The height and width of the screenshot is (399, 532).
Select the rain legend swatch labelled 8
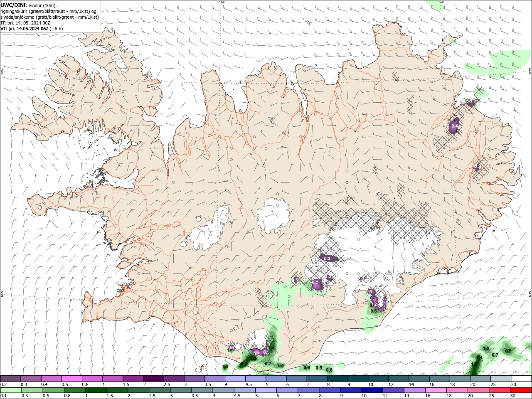point(329,390)
